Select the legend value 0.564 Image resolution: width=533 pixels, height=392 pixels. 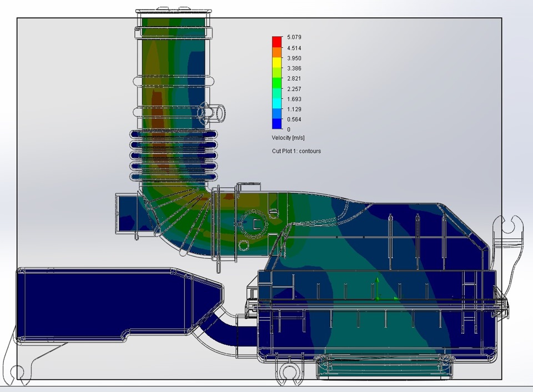[294, 119]
